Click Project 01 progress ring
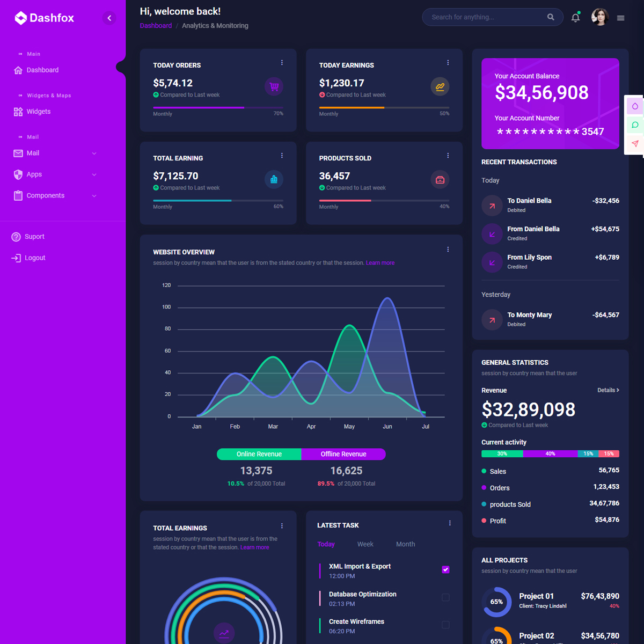The image size is (644, 644). (496, 602)
